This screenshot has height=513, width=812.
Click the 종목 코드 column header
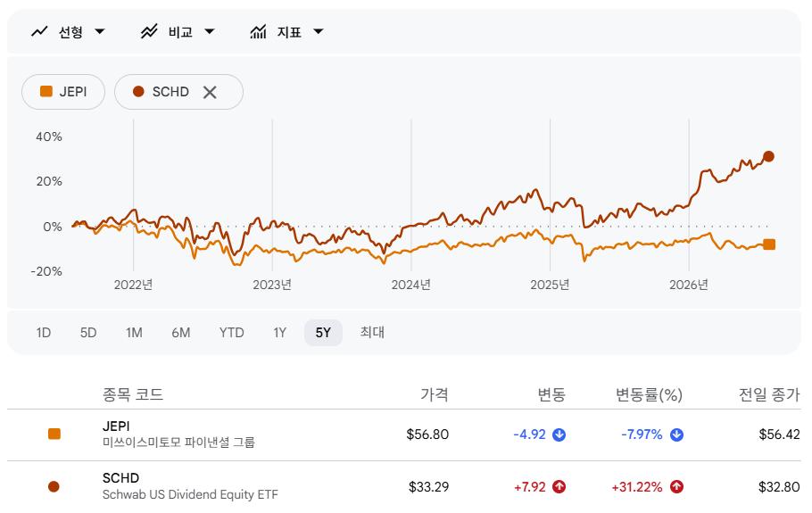point(133,395)
